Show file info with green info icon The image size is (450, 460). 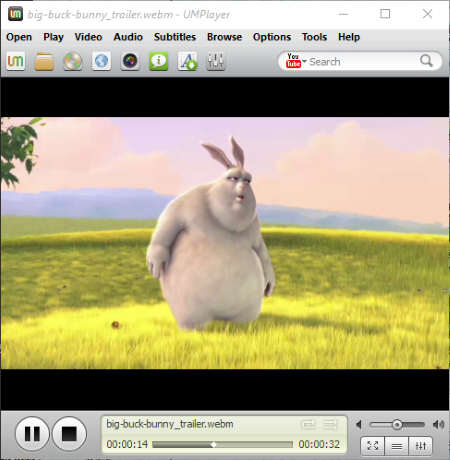coord(159,61)
